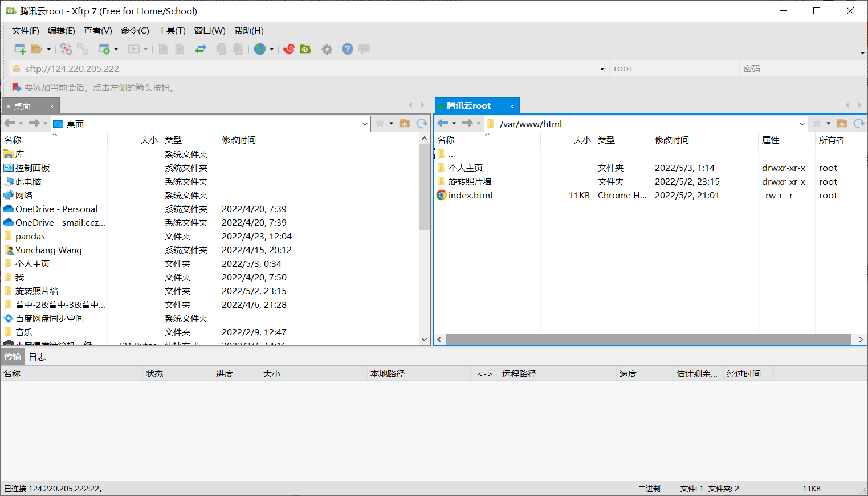Select index.html in remote pane
Image resolution: width=868 pixels, height=496 pixels.
pyautogui.click(x=470, y=195)
